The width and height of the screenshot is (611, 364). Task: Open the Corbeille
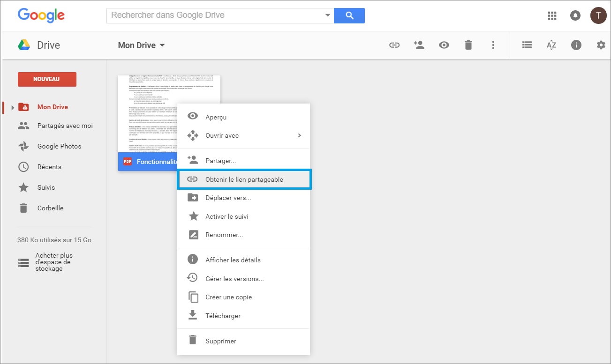pyautogui.click(x=51, y=208)
